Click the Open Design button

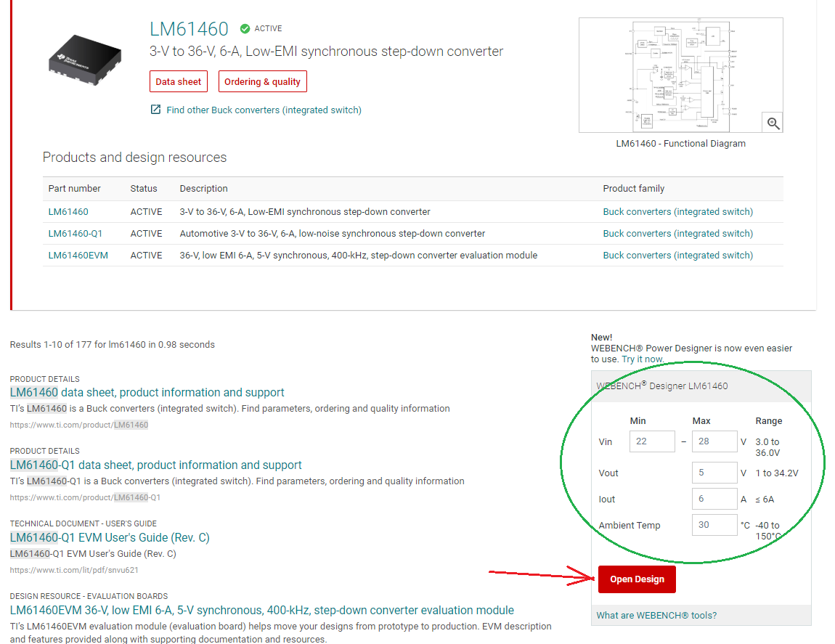pyautogui.click(x=637, y=579)
